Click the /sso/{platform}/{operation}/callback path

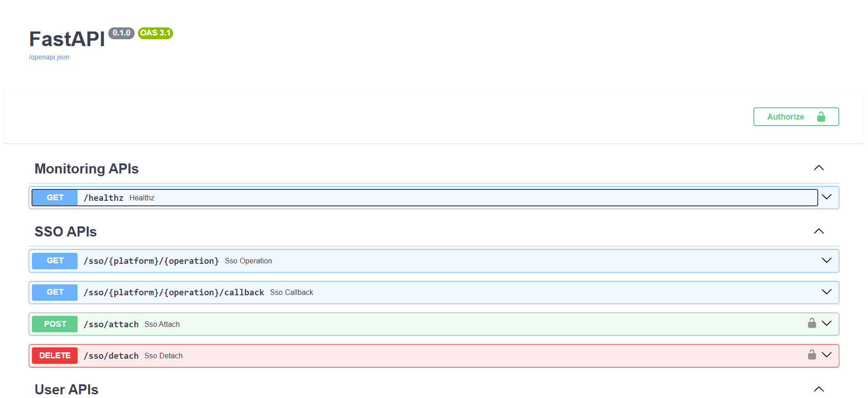click(x=174, y=292)
